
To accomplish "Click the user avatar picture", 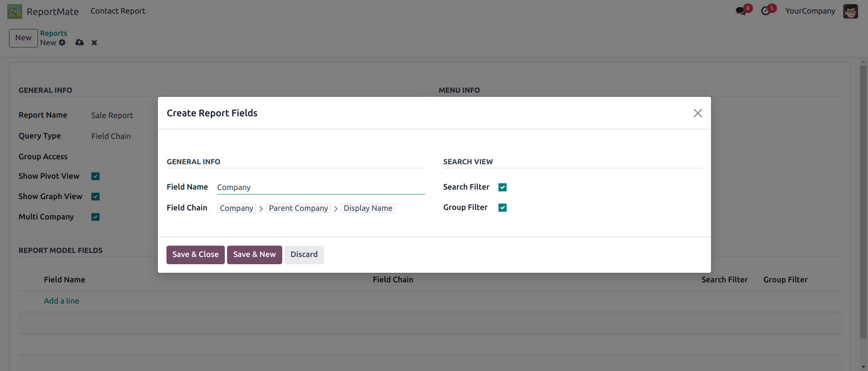I will pos(850,11).
